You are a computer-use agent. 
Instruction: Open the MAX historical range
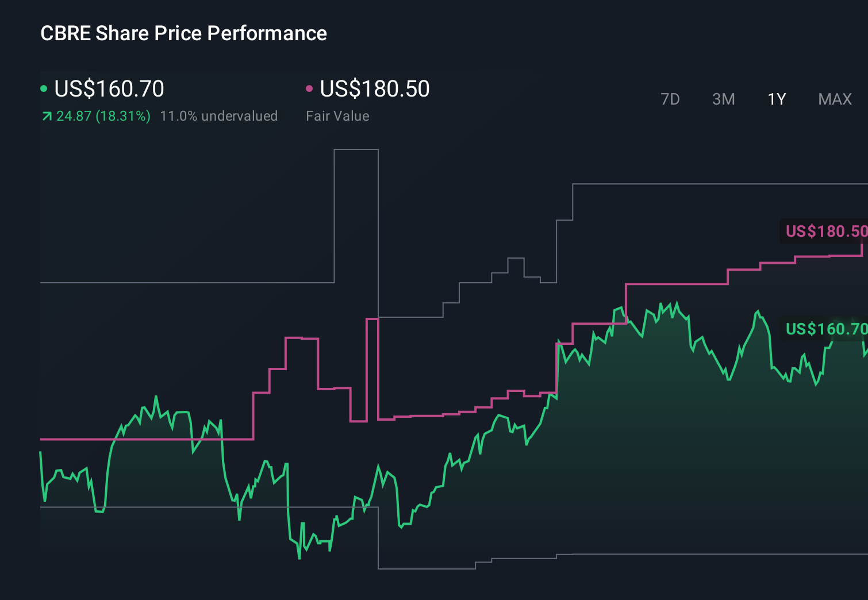(x=835, y=99)
